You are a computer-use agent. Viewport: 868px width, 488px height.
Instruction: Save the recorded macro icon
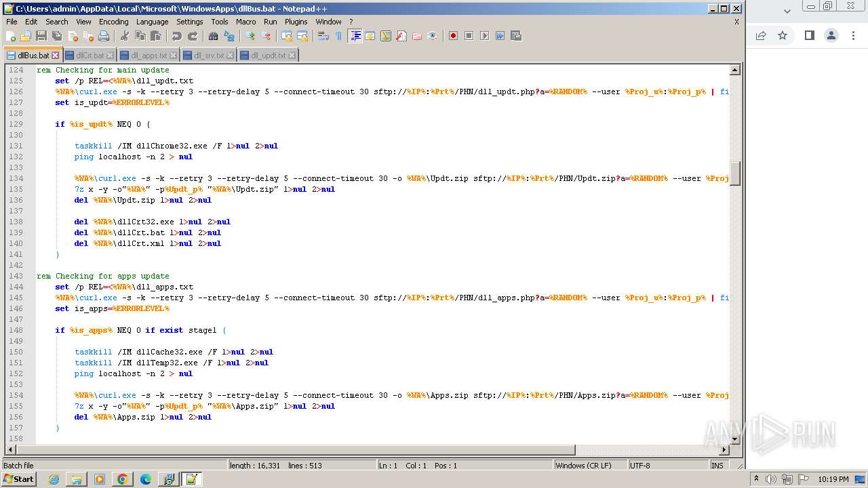[x=516, y=36]
